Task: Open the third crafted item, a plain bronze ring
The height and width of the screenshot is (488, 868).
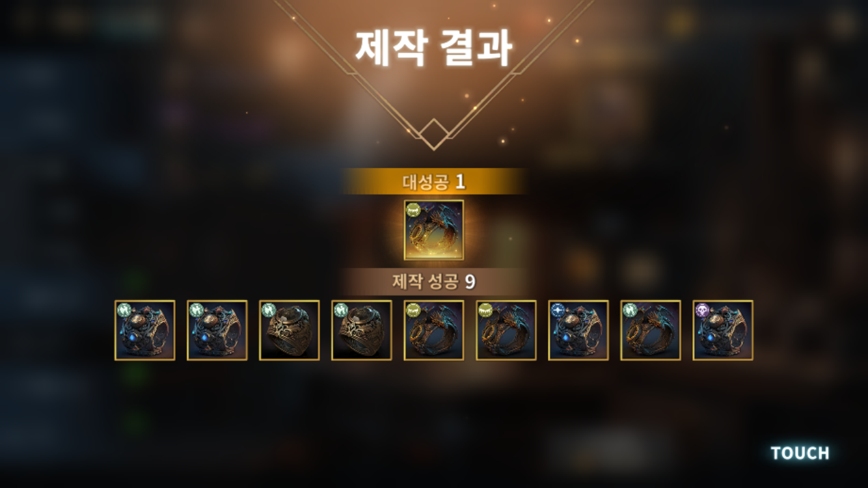Action: point(290,330)
